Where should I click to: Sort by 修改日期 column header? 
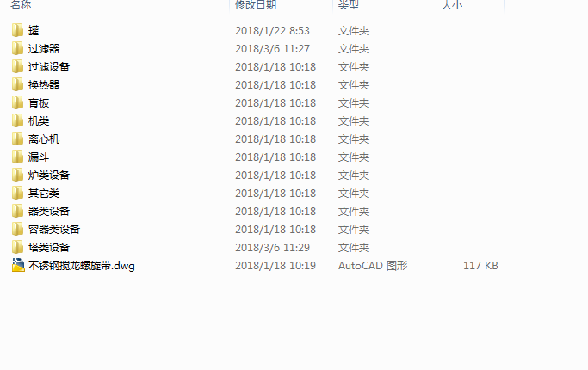point(256,5)
